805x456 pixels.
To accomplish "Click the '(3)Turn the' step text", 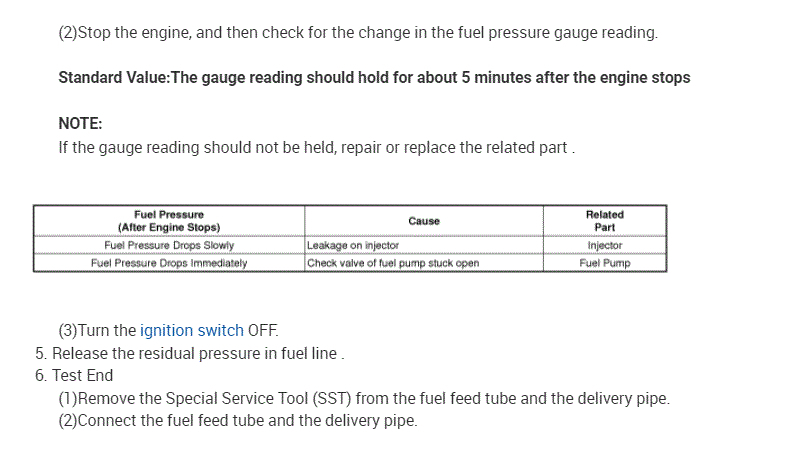I will [97, 331].
